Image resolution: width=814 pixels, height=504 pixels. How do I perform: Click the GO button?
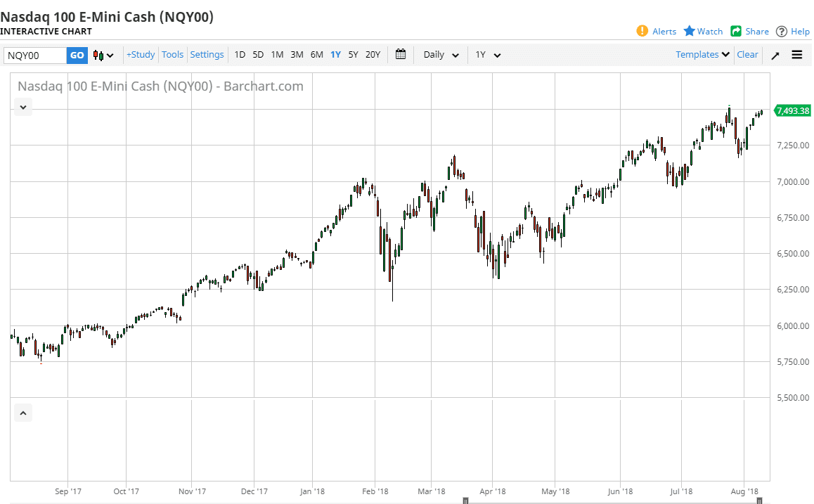pyautogui.click(x=77, y=55)
